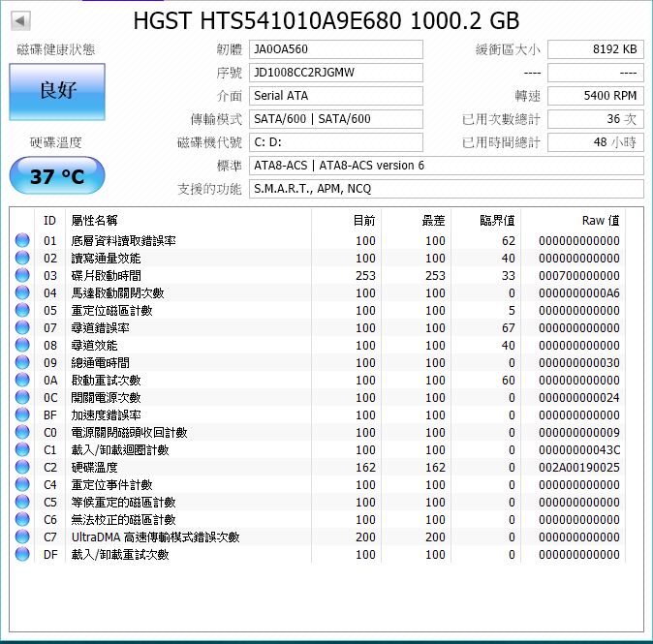Click the buffer size field 8192 KB
This screenshot has width=653, height=644.
tap(596, 49)
